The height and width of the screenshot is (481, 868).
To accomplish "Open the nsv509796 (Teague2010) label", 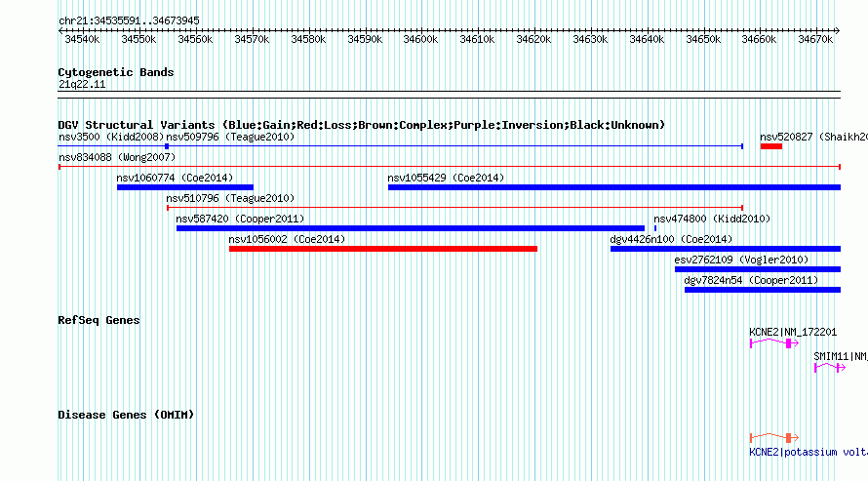I will 230,137.
